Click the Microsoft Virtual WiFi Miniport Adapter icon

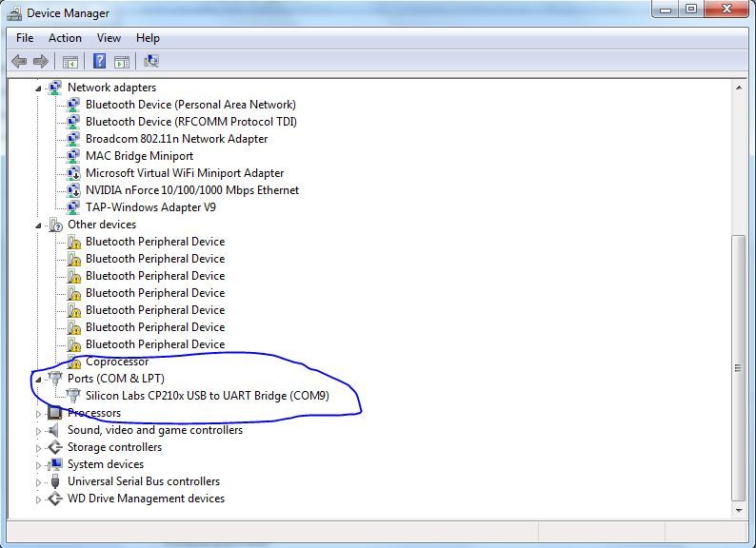coord(73,173)
